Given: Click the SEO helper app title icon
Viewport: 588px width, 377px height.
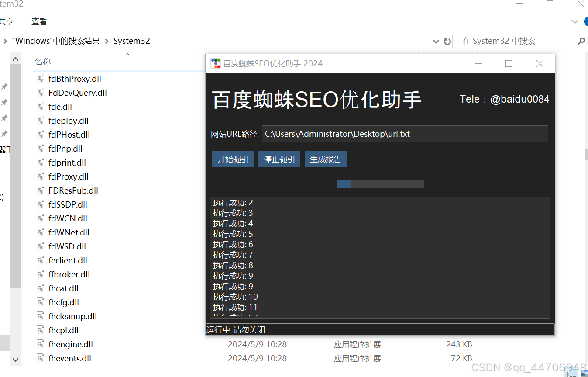Looking at the screenshot, I should (216, 63).
